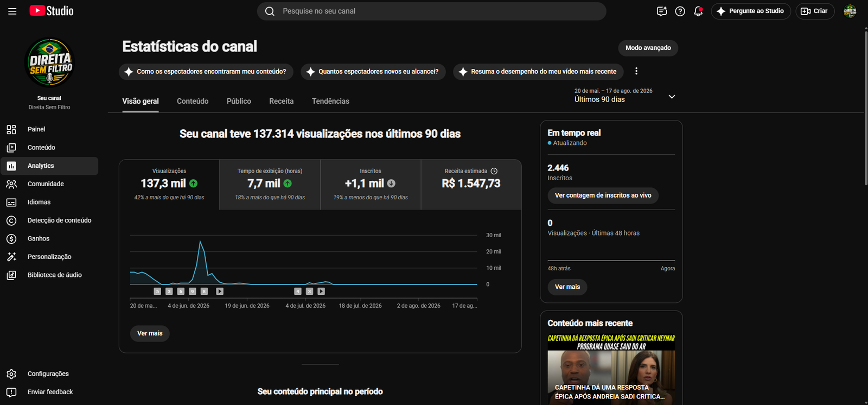Image resolution: width=868 pixels, height=405 pixels.
Task: Switch to the Tendências tab
Action: coord(330,101)
